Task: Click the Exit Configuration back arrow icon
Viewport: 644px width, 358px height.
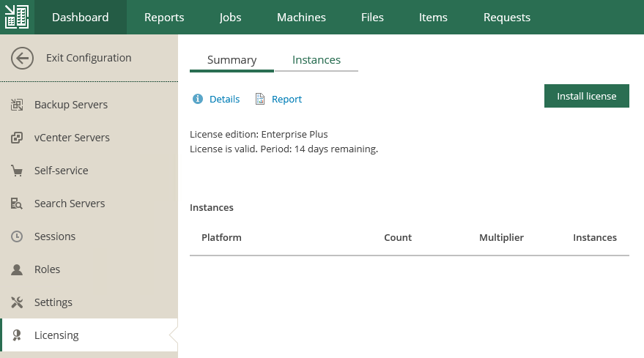Action: coord(22,58)
